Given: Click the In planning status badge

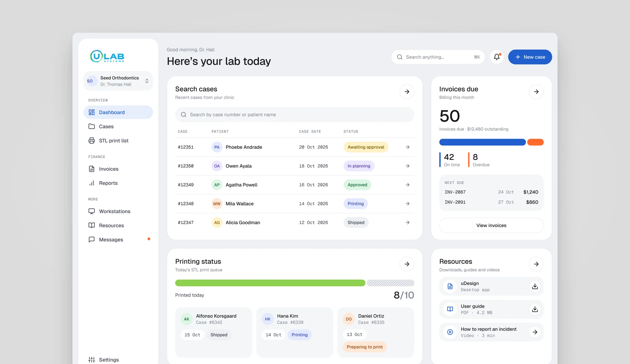Looking at the screenshot, I should (359, 166).
